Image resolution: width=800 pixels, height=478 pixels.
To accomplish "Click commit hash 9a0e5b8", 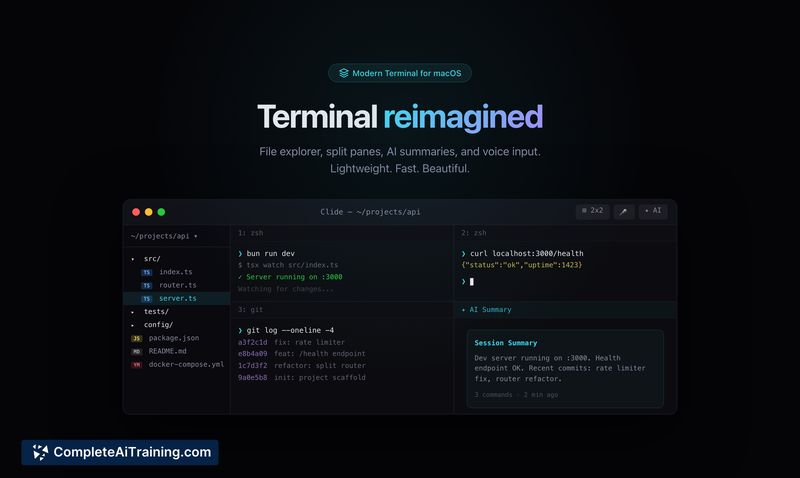I will (x=253, y=378).
